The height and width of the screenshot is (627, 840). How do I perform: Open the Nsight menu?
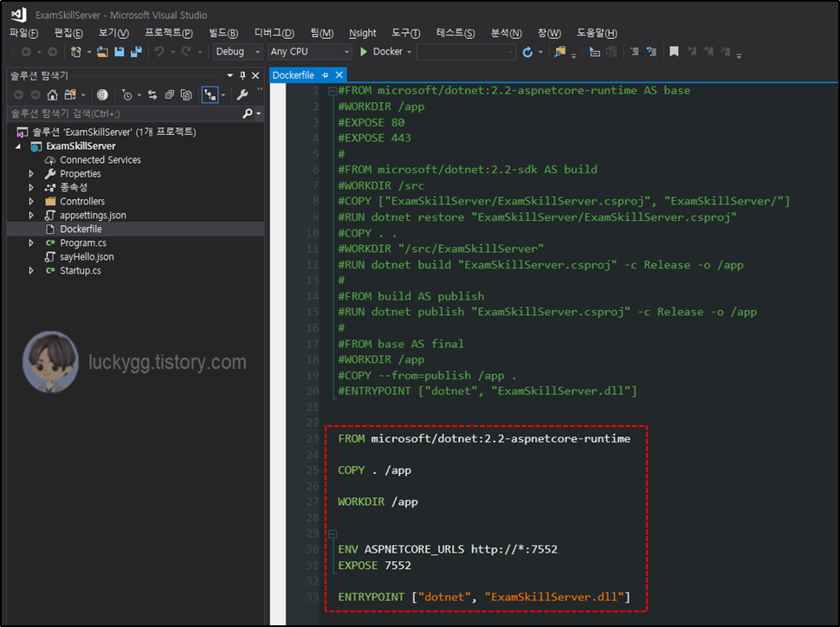click(363, 33)
